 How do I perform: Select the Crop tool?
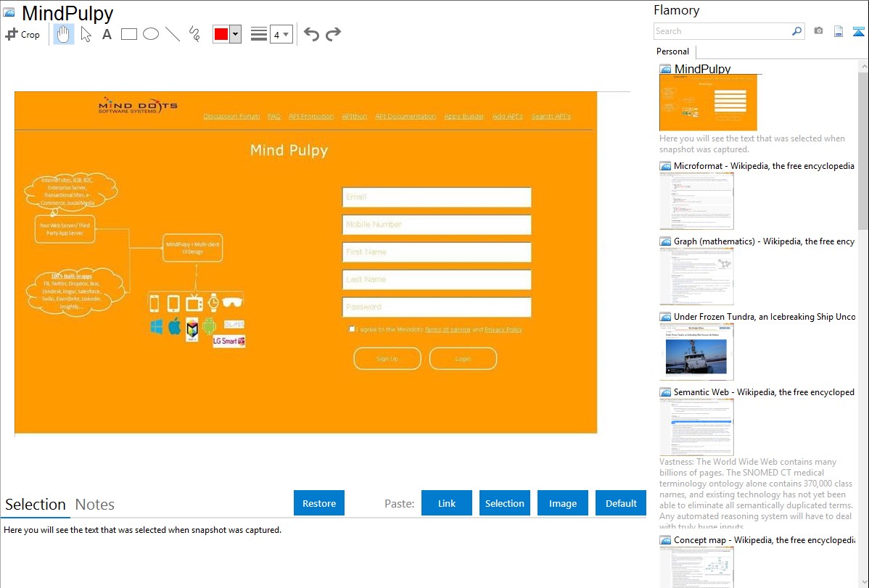(22, 34)
